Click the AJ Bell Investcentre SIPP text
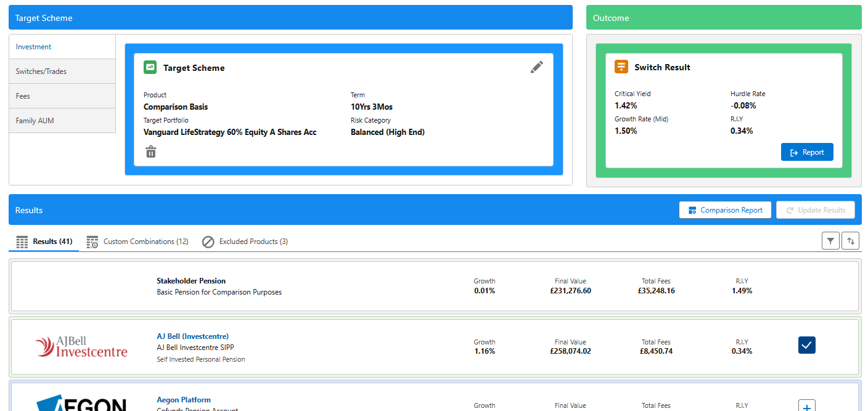Viewport: 868px width, 411px height. pyautogui.click(x=195, y=348)
